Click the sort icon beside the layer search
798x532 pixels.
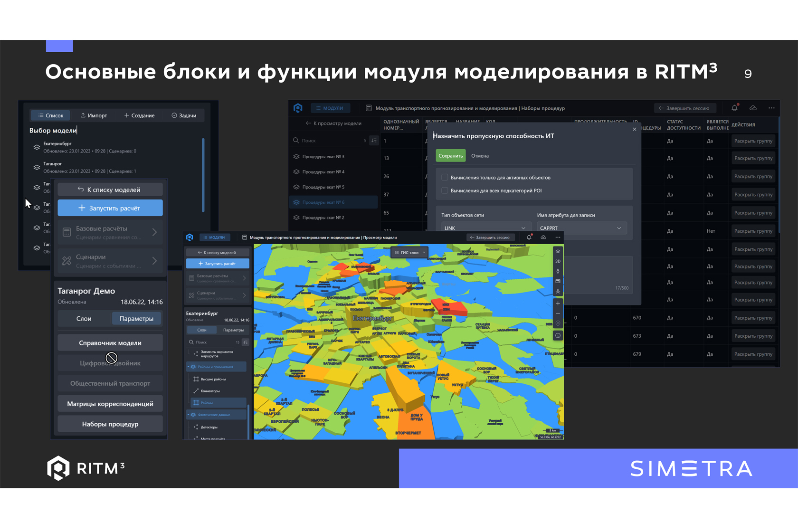pyautogui.click(x=245, y=342)
